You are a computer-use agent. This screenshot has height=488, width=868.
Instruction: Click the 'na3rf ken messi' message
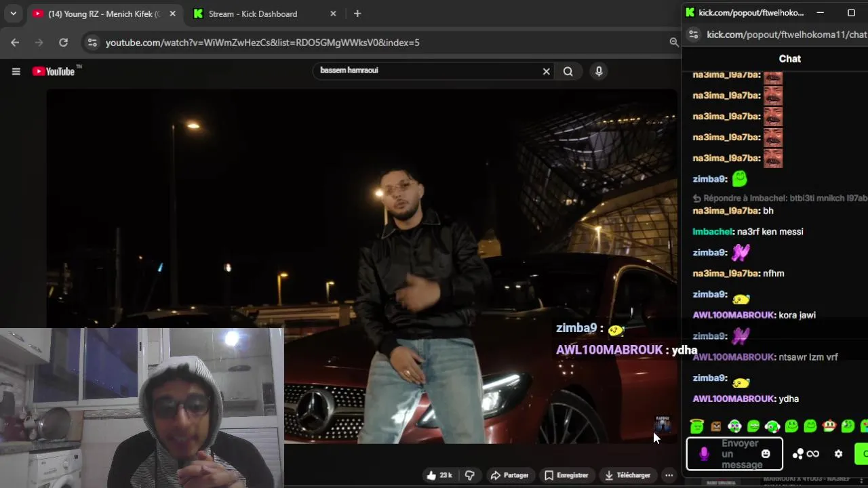[770, 232]
